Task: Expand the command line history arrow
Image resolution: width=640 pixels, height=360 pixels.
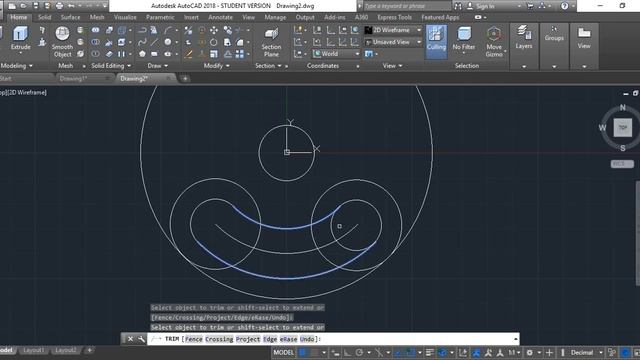Action: pyautogui.click(x=516, y=339)
